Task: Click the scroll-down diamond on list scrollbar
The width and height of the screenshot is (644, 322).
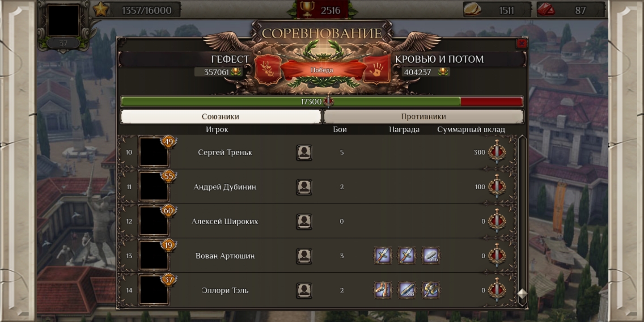Action: coord(522,294)
